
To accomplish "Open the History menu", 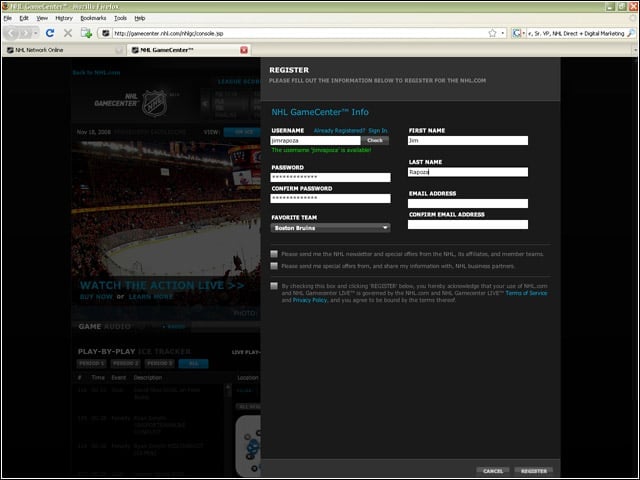I will point(64,18).
